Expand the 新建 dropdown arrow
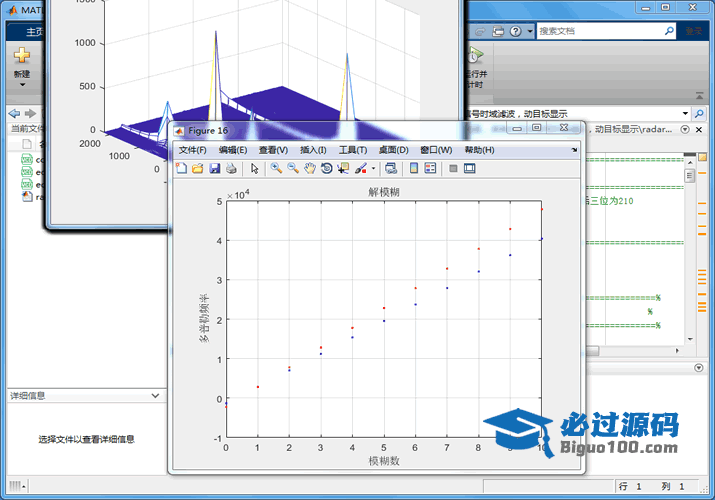 click(22, 85)
